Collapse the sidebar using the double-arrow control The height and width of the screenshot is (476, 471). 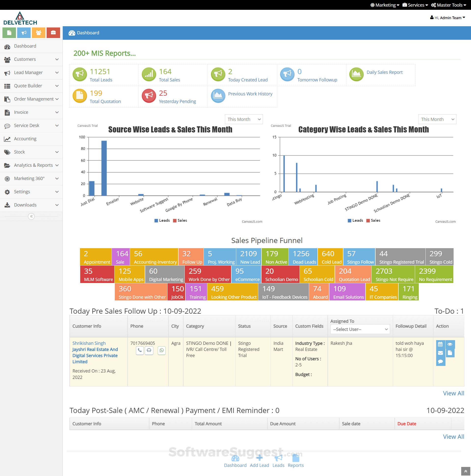click(31, 216)
